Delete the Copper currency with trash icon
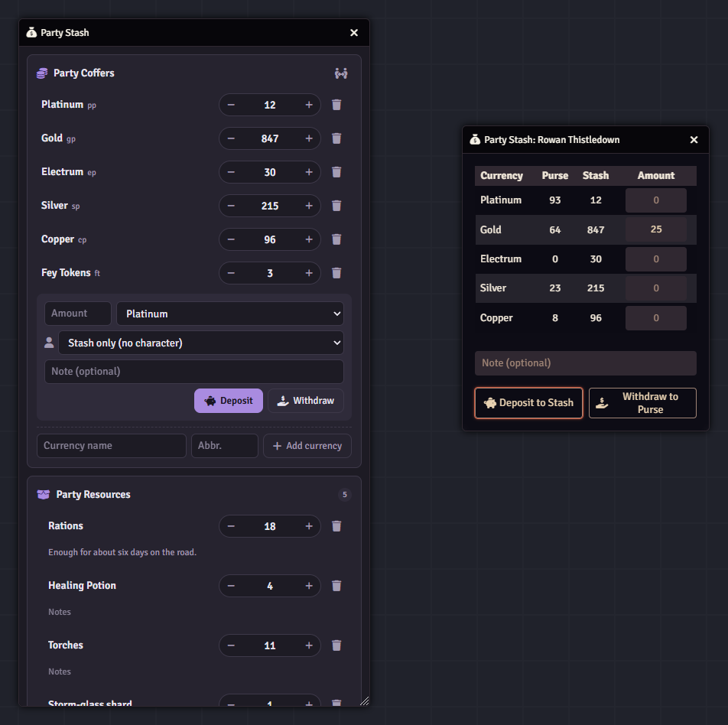 [x=336, y=239]
